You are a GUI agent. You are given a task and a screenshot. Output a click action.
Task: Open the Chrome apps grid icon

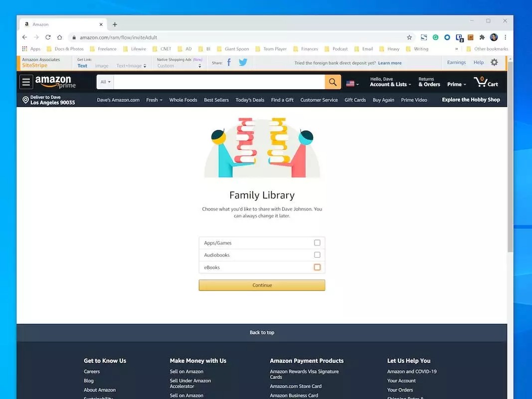pos(24,48)
